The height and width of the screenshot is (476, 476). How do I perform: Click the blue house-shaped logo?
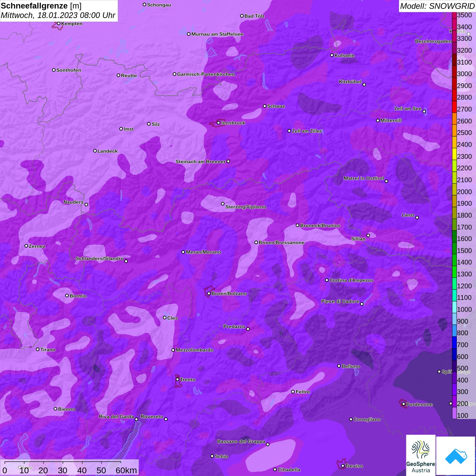[x=456, y=456]
